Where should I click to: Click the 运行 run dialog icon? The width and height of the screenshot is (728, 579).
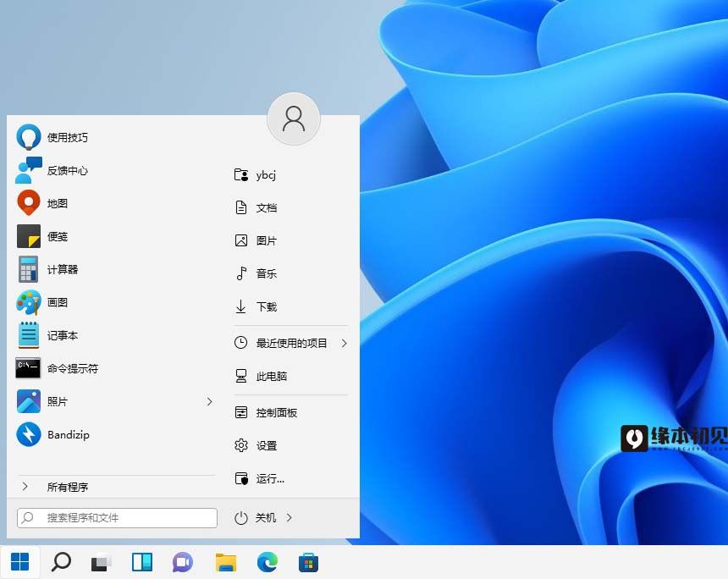[241, 478]
